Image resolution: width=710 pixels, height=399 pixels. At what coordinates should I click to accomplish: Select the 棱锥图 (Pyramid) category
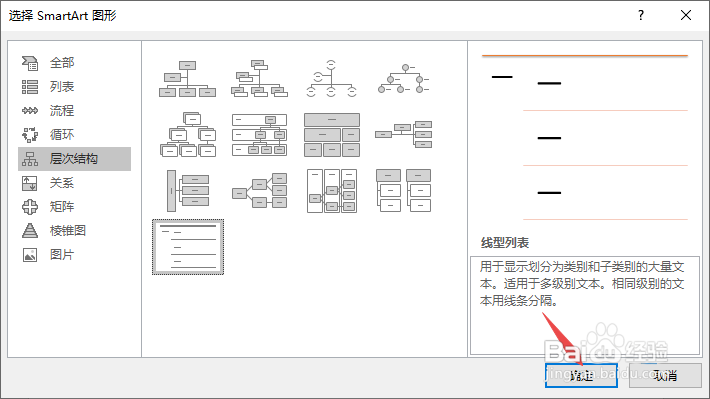pyautogui.click(x=74, y=231)
